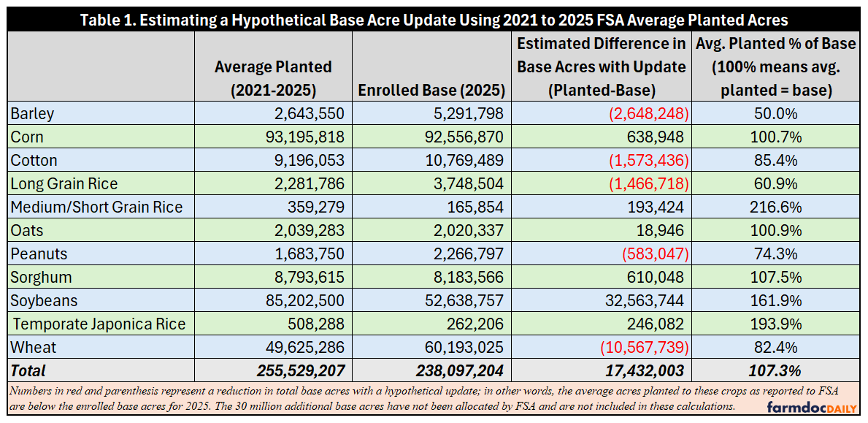Click the Total row label
This screenshot has height=423, width=868.
[x=28, y=370]
